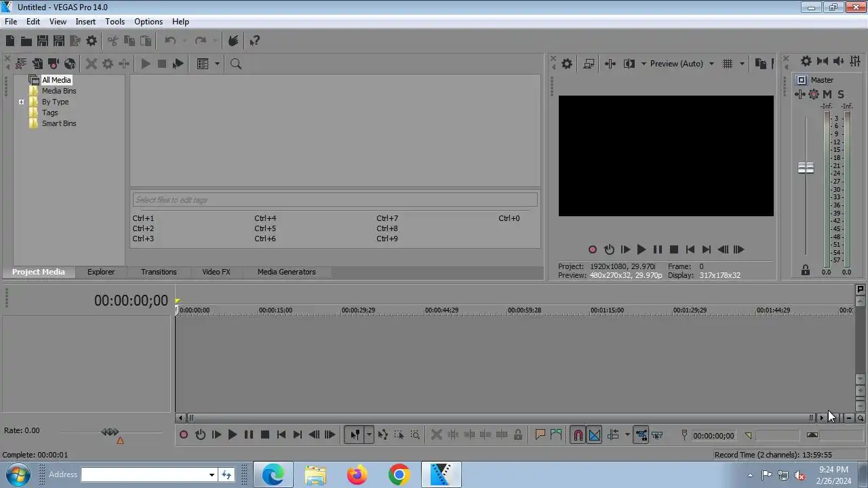Click the tags input field
The image size is (868, 488).
tap(335, 200)
